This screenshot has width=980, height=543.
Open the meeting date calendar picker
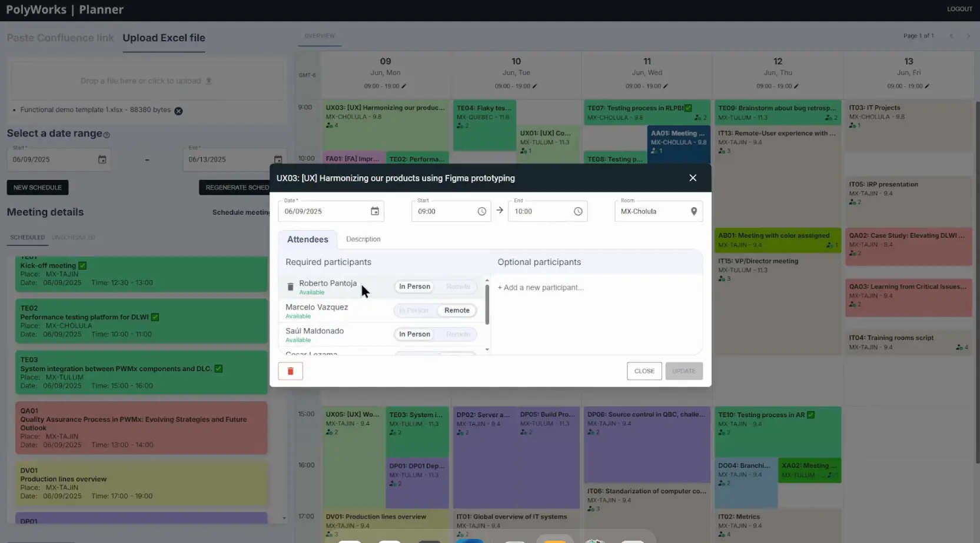tap(374, 211)
